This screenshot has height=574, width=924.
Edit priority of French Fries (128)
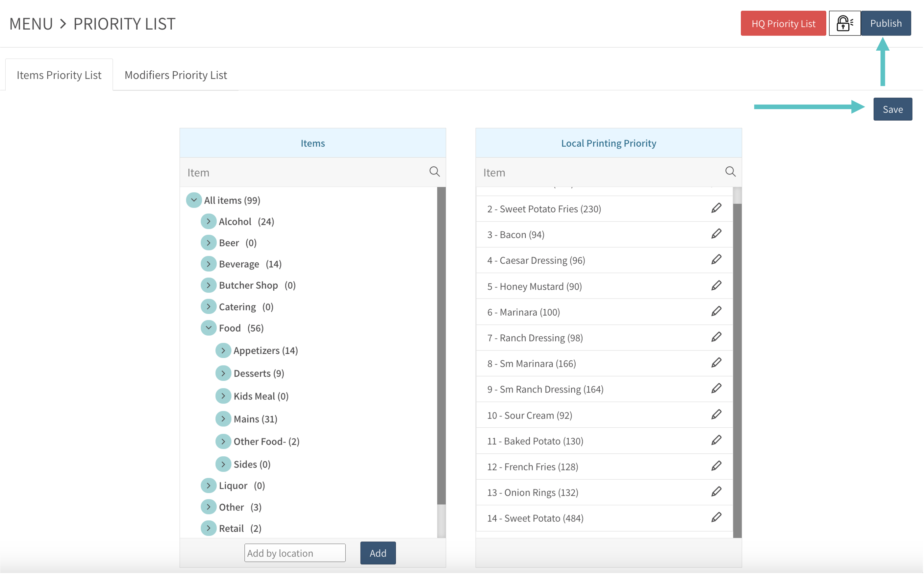click(717, 466)
